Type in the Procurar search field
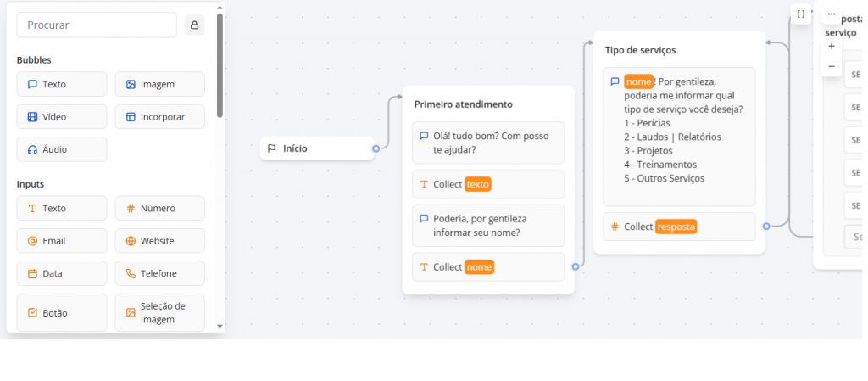The image size is (868, 381). 97,25
